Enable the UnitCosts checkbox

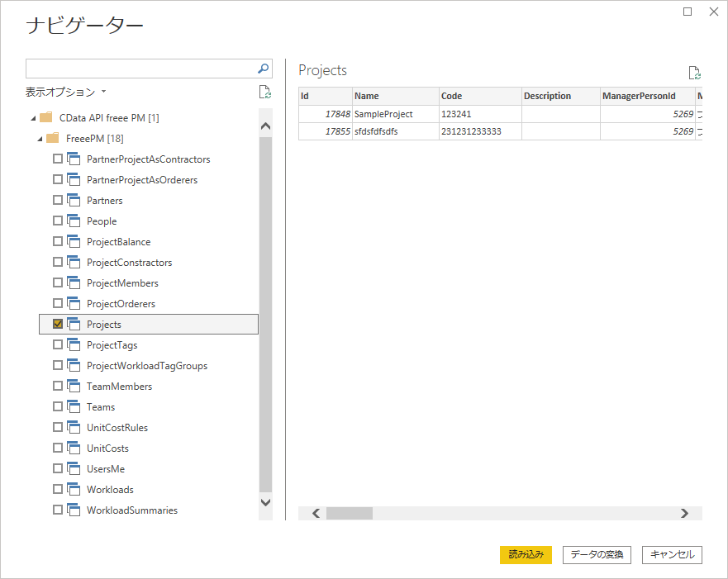click(58, 448)
